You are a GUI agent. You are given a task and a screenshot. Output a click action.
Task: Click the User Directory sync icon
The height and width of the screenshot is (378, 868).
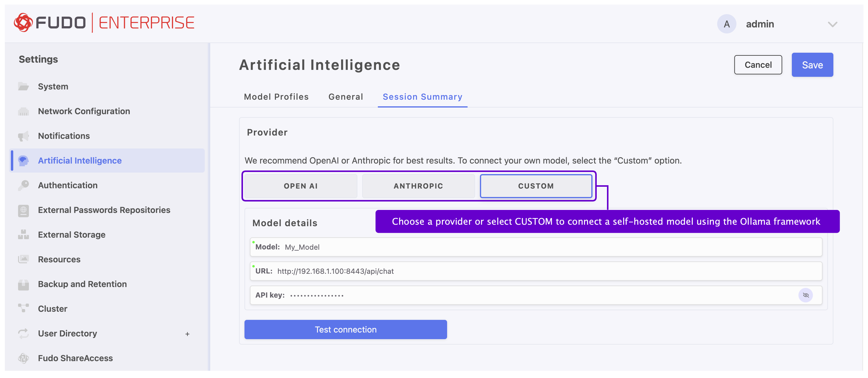(23, 333)
